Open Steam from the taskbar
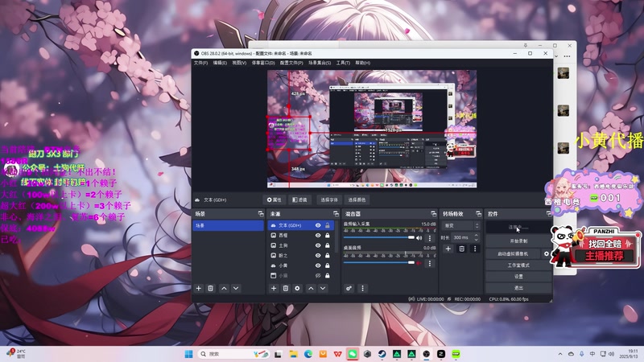The image size is (644, 362). (x=382, y=354)
